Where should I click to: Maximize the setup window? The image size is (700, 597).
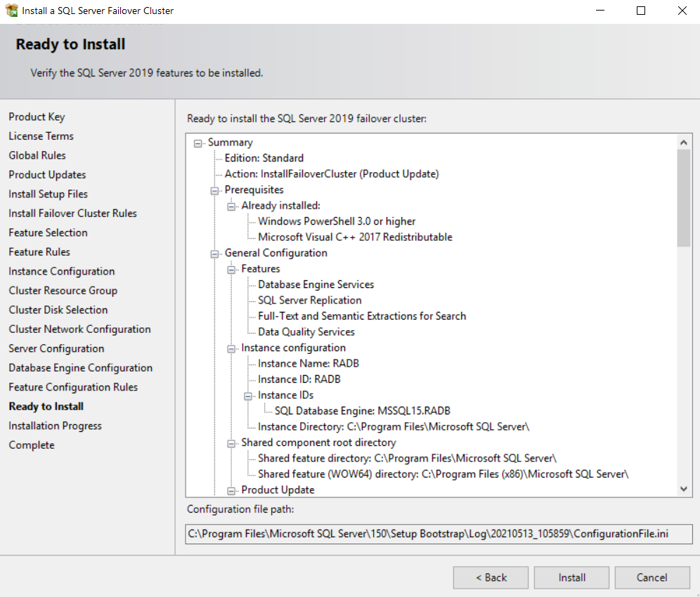(641, 11)
